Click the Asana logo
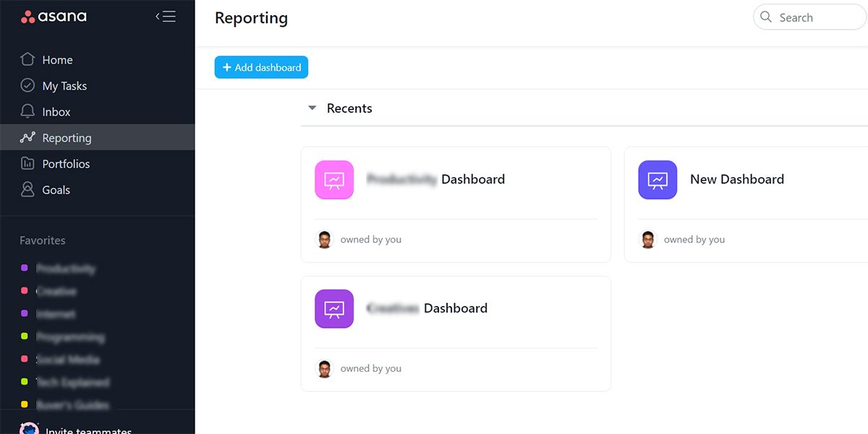This screenshot has height=434, width=868. [x=54, y=17]
